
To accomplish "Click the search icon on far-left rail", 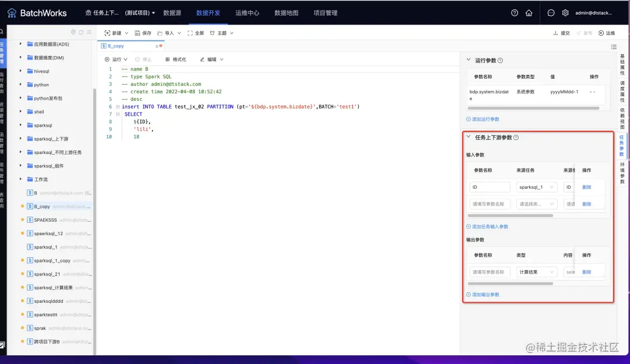I will click(x=2, y=32).
